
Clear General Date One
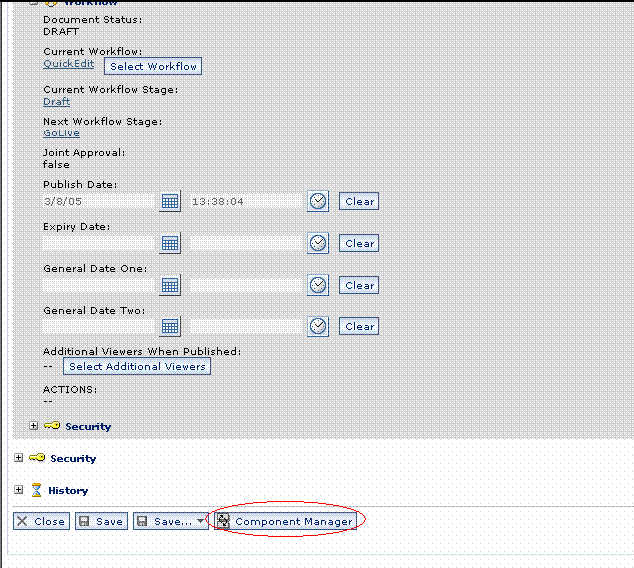[x=359, y=285]
